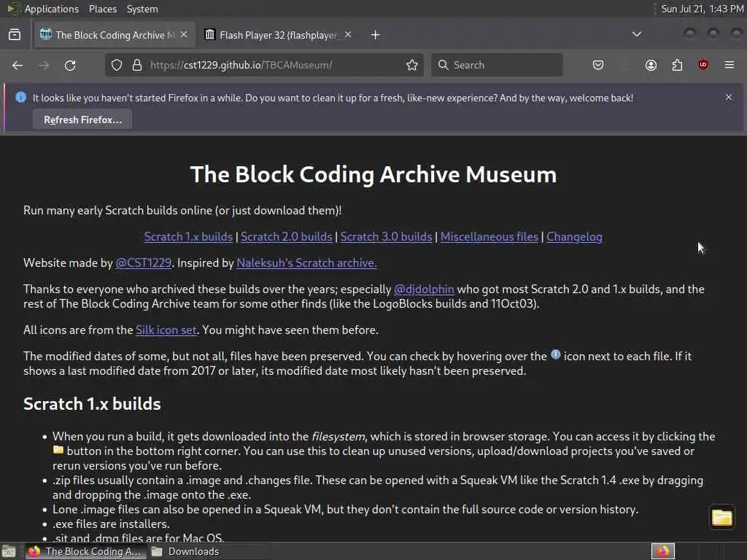Click the info icon in modified dates paragraph
This screenshot has width=747, height=560.
point(555,354)
